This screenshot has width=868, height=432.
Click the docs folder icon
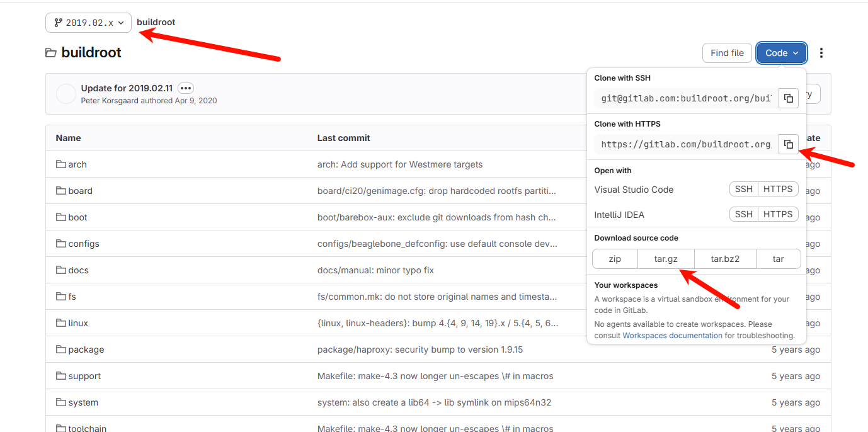pos(61,270)
